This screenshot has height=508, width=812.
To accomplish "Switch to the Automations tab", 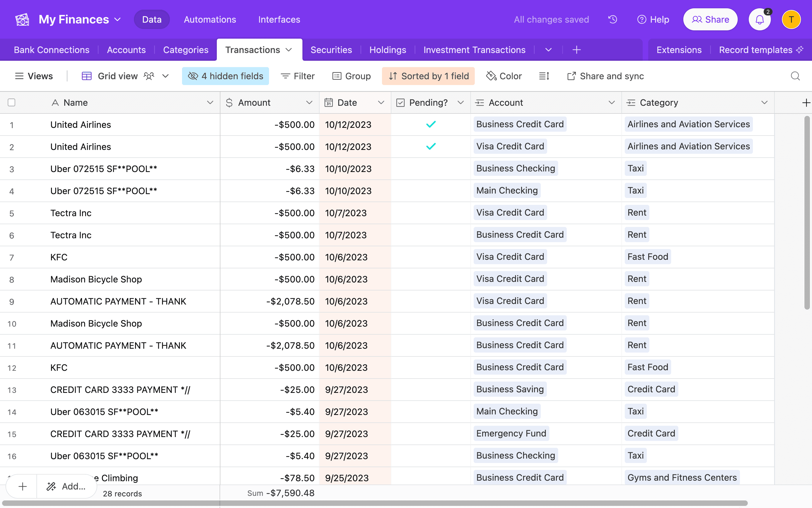I will tap(210, 19).
